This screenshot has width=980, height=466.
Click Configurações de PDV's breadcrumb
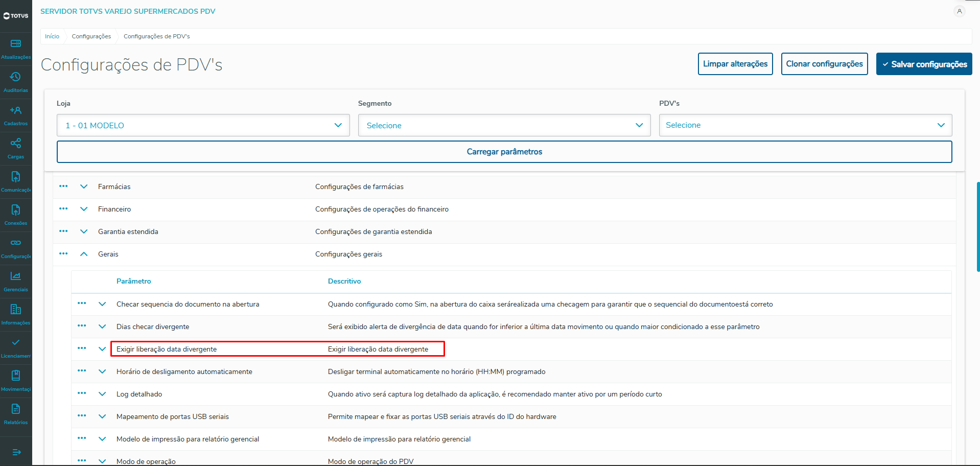[157, 36]
